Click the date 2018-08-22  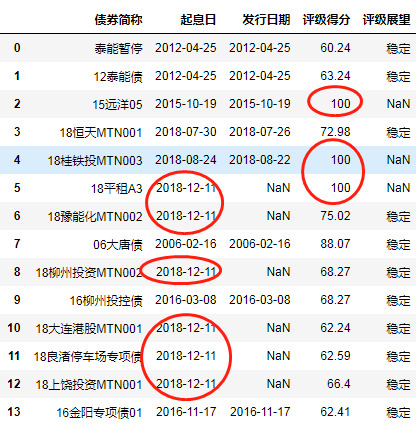[x=260, y=160]
